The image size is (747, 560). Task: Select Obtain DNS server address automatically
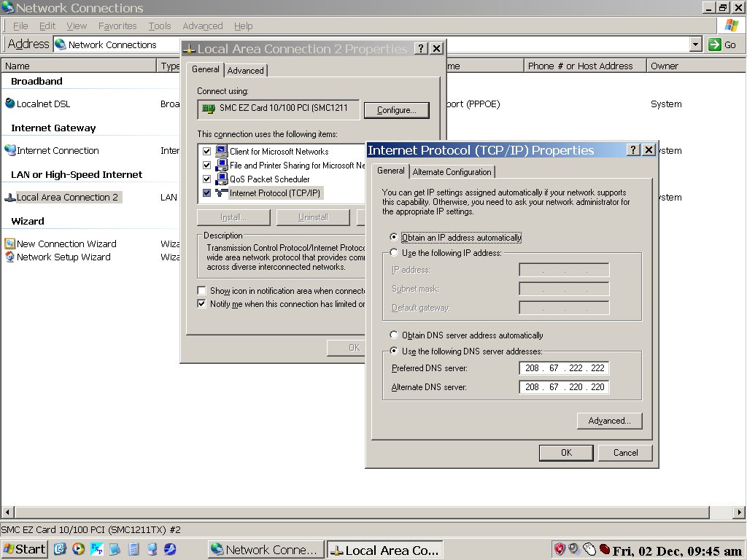pyautogui.click(x=393, y=335)
